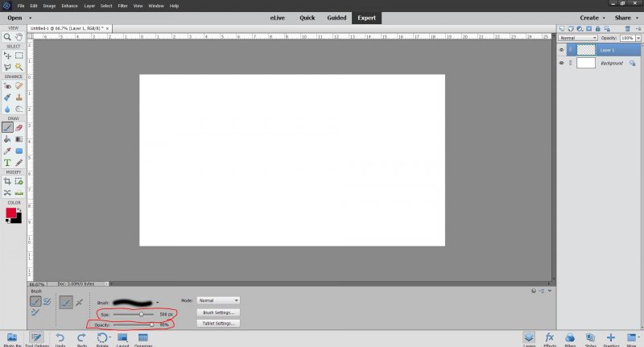Screen dimensions: 644x347
Task: Toggle visibility of Background layer
Action: coord(561,63)
